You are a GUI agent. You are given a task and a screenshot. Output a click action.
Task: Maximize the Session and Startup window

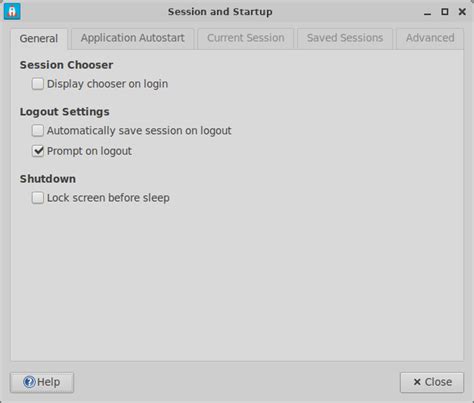click(x=445, y=12)
